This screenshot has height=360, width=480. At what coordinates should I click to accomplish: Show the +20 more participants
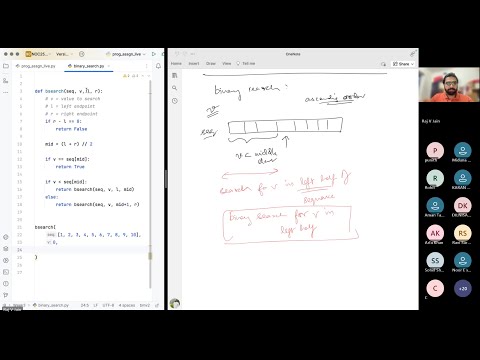tap(463, 288)
